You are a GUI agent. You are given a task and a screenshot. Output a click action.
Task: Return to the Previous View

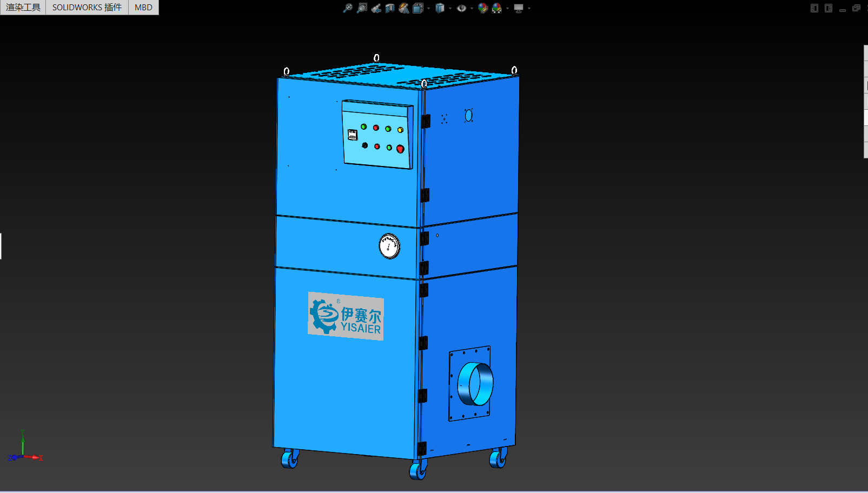(x=376, y=8)
